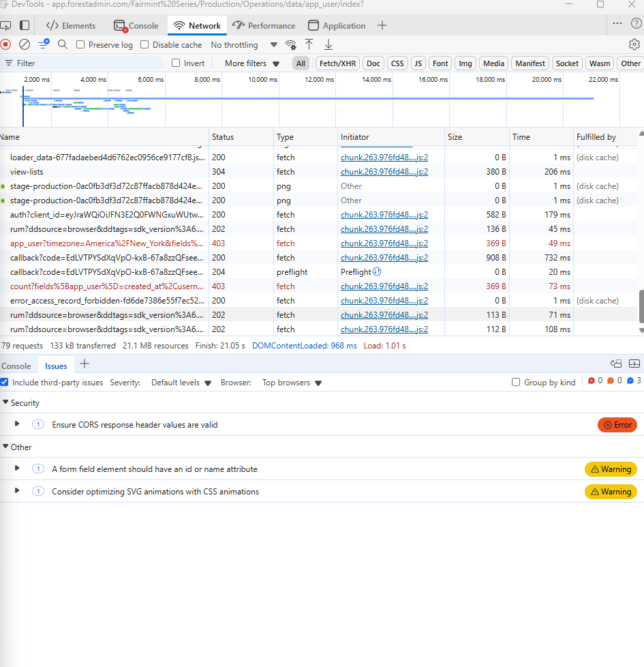This screenshot has height=667, width=644.
Task: Sort by the Status column header
Action: 241,137
